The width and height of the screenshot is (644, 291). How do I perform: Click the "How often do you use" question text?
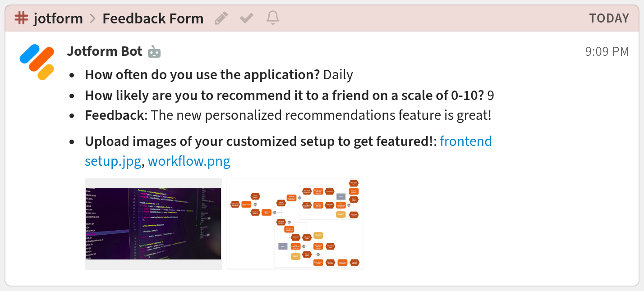point(202,75)
